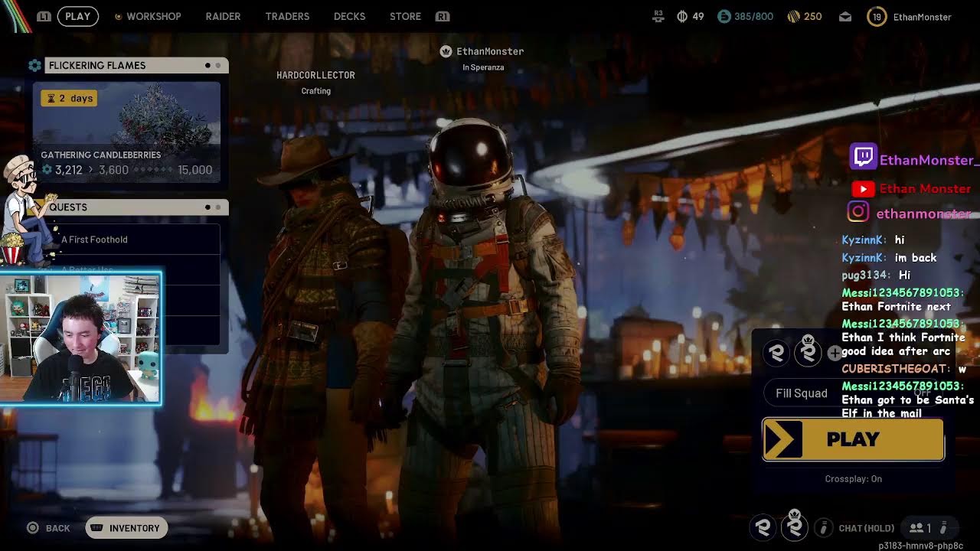Click the large yellow Play button
The height and width of the screenshot is (551, 980).
(x=853, y=439)
